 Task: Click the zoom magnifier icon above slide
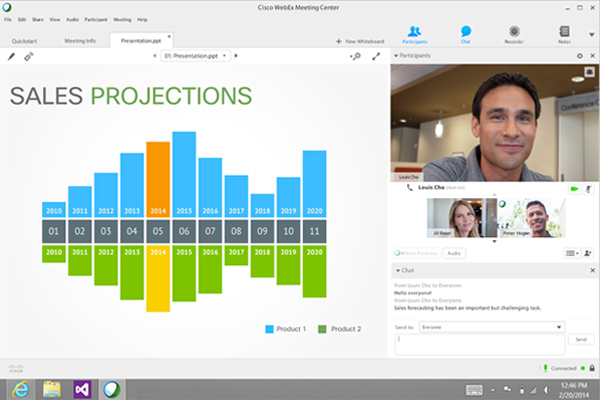click(355, 57)
